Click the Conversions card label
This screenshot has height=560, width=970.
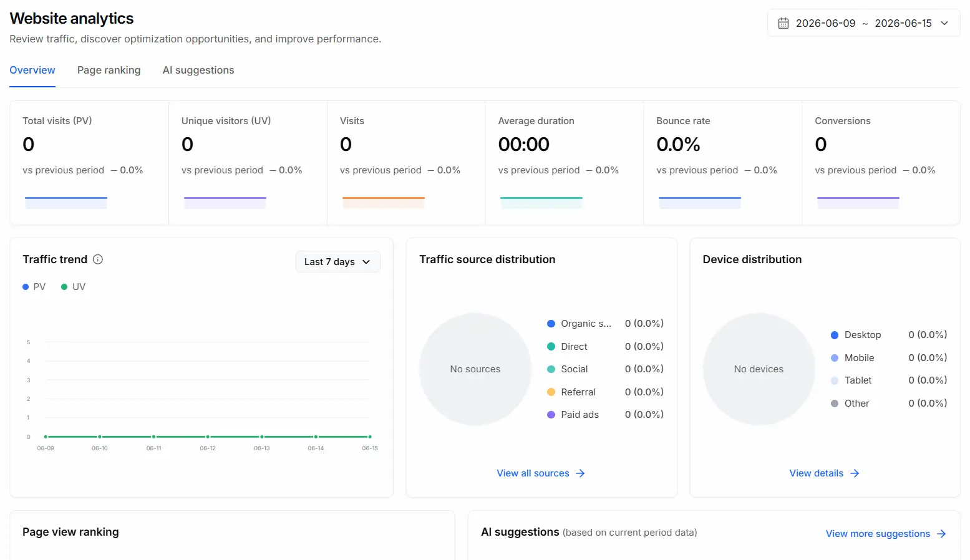842,121
